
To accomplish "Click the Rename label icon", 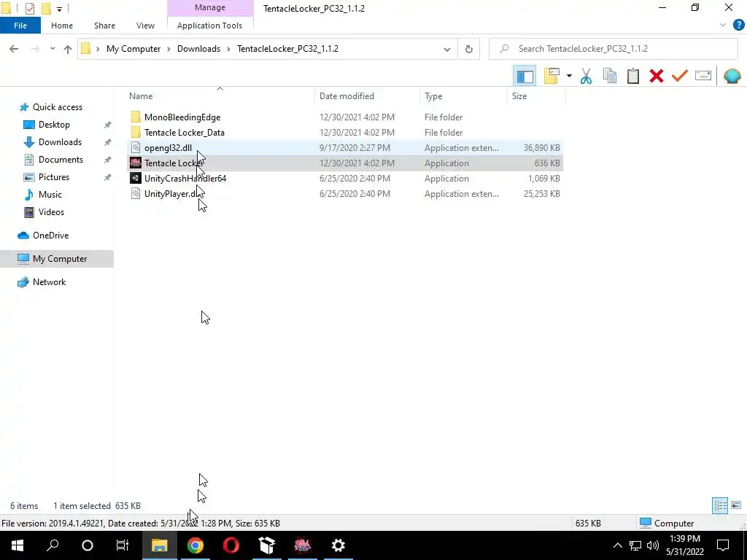I will [x=703, y=76].
